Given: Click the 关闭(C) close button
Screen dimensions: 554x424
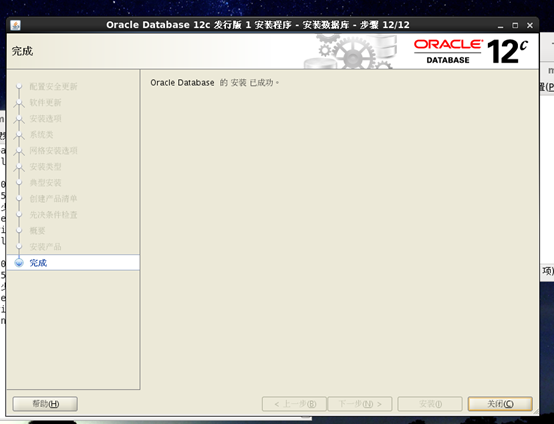Looking at the screenshot, I should [x=500, y=404].
